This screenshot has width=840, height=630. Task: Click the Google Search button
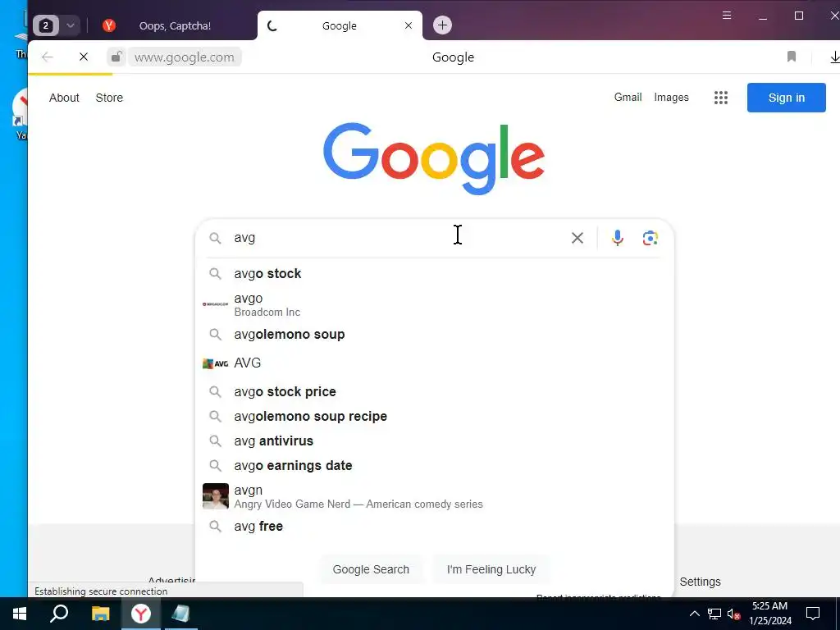click(x=371, y=569)
